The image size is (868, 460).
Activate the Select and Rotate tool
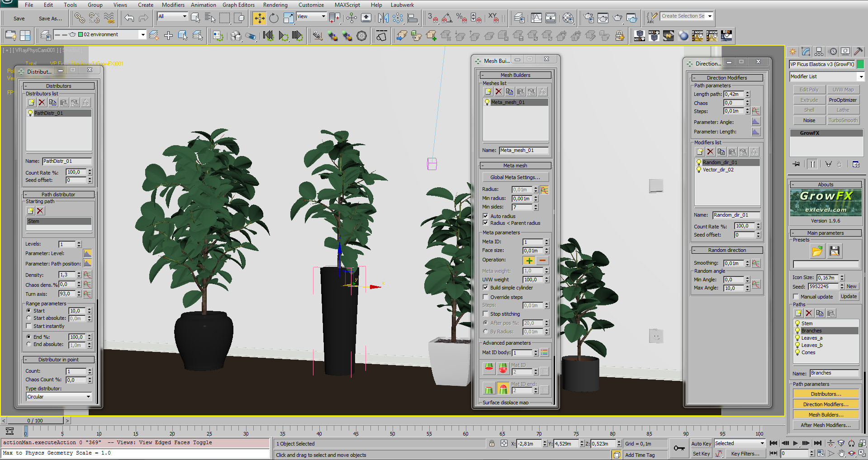(x=274, y=18)
